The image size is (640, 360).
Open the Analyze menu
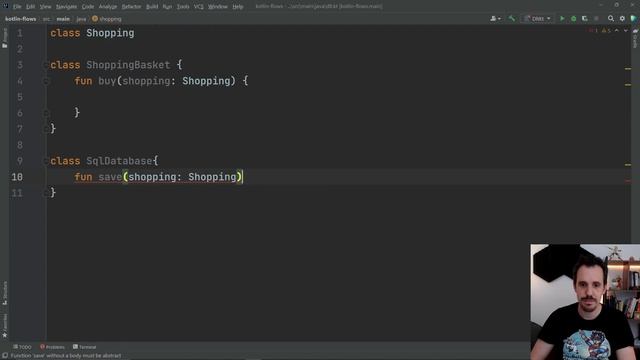pyautogui.click(x=108, y=7)
